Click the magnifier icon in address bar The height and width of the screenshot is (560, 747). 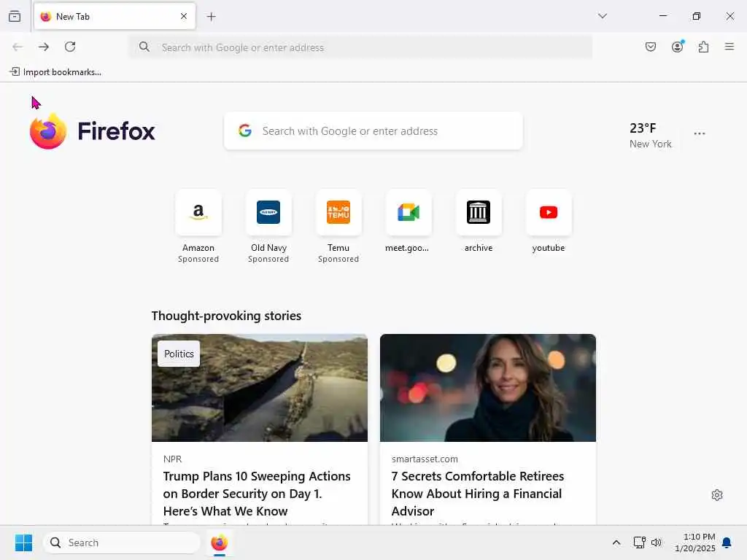[x=144, y=47]
